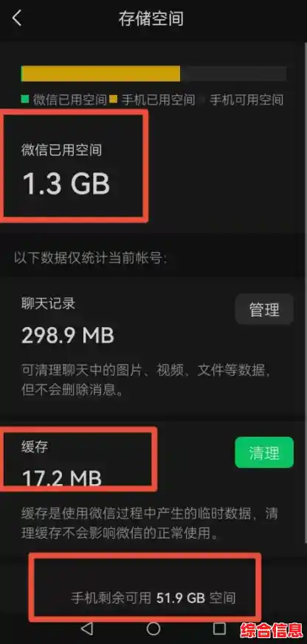Tap the 存储空间 page title
Viewport: 307px width, 644px height.
pyautogui.click(x=151, y=19)
